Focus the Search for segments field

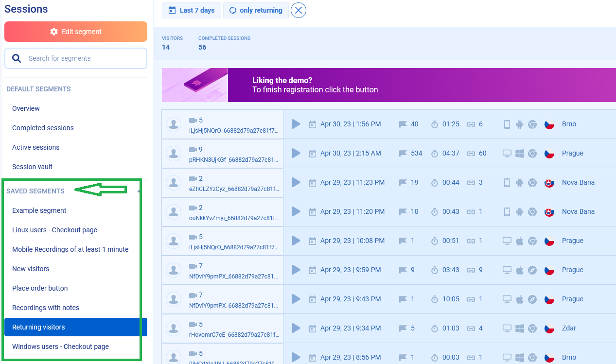click(x=76, y=58)
